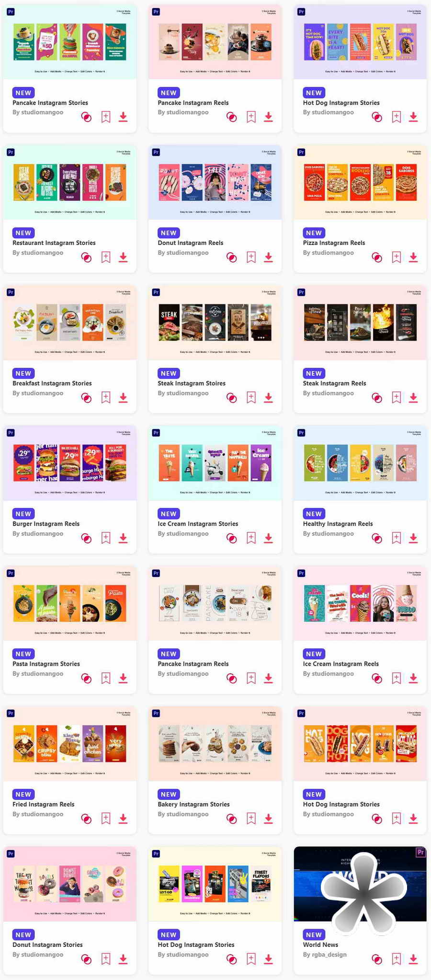Download the Steak Instagram Stoires template

269,398
